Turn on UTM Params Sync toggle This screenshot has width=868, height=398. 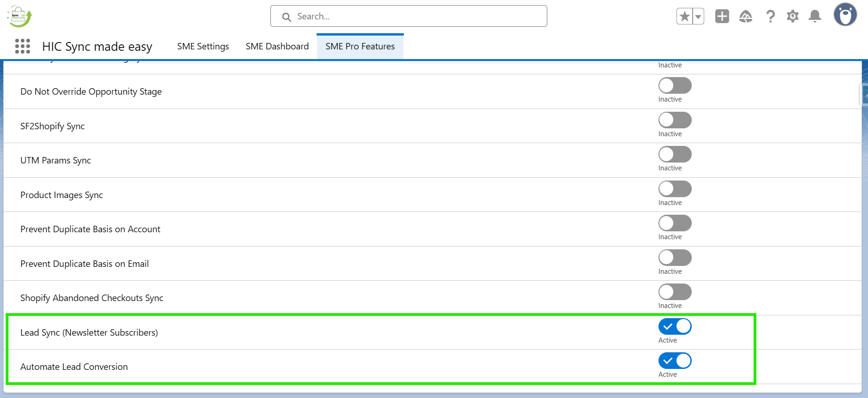[675, 154]
